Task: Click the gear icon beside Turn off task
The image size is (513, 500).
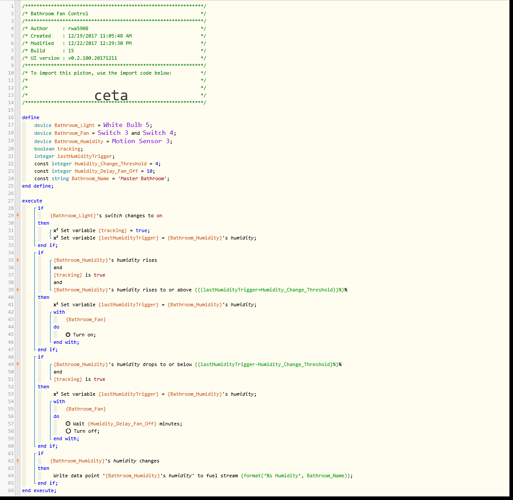Action: point(68,431)
